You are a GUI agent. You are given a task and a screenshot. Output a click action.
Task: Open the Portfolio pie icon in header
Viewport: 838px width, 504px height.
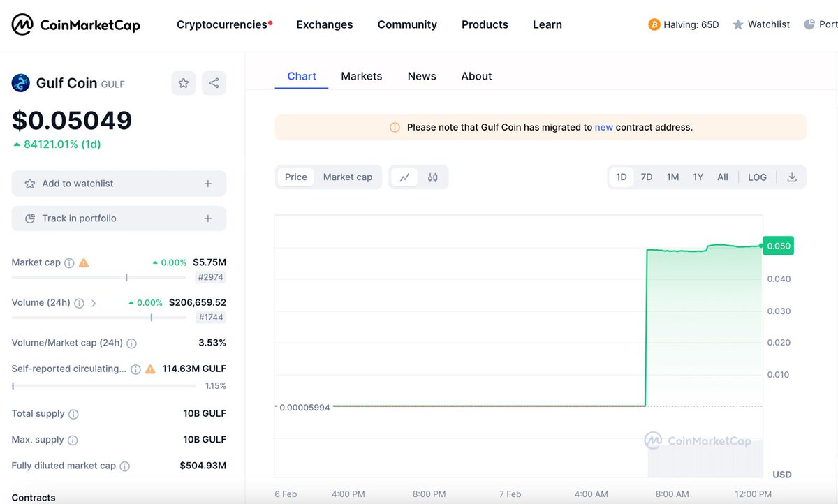[809, 24]
